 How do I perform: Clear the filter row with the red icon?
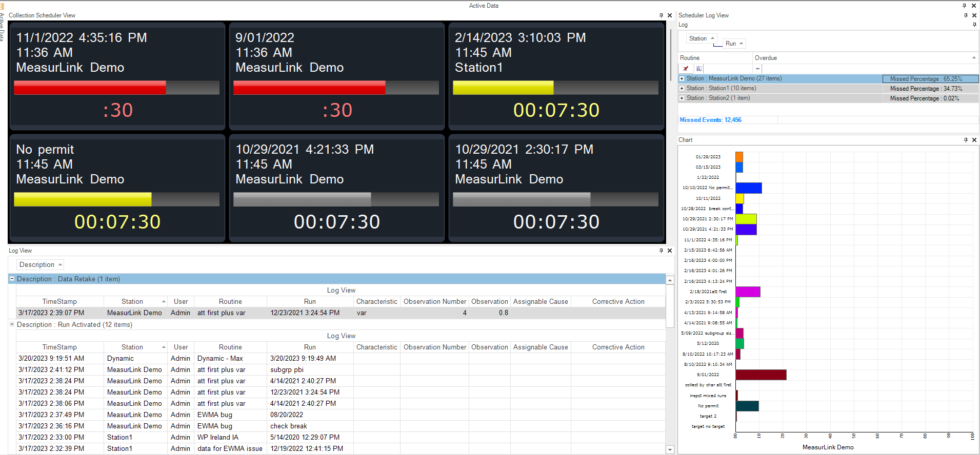[686, 68]
